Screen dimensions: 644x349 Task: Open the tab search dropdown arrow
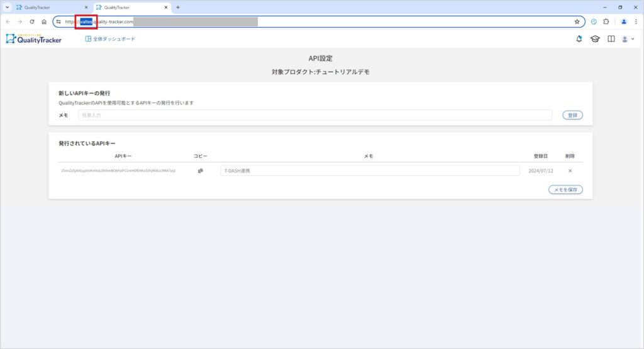point(7,7)
